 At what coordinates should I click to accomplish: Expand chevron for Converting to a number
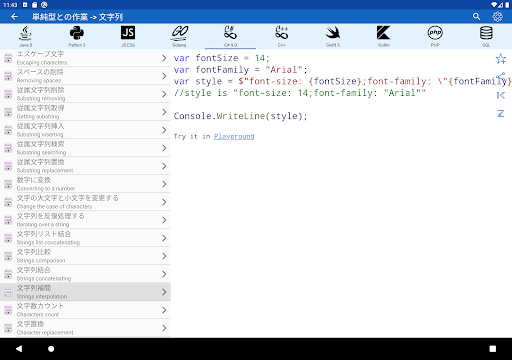click(x=164, y=184)
